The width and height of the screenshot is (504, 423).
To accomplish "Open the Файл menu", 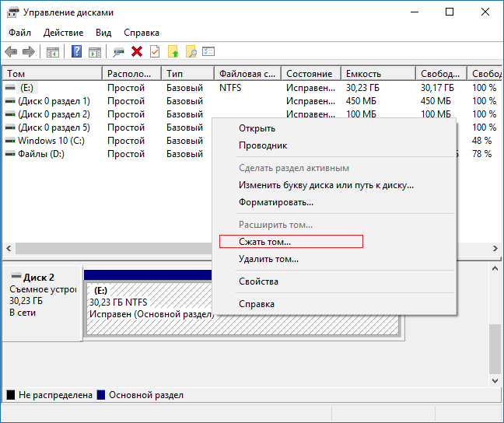I will click(x=19, y=33).
